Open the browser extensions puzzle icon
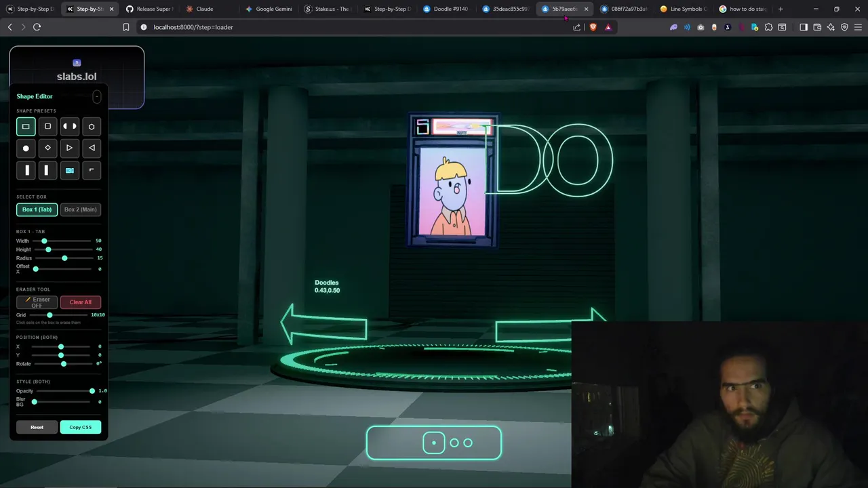 click(768, 27)
